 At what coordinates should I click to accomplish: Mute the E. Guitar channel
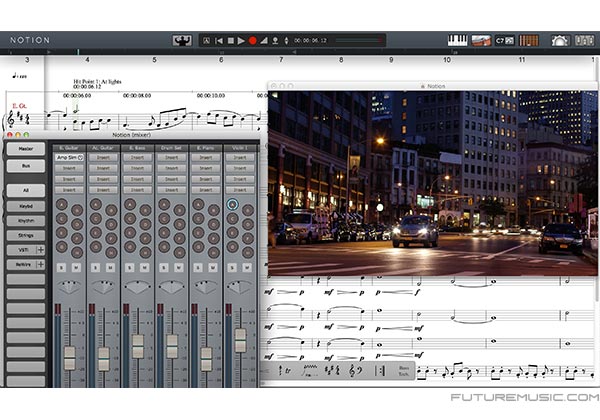click(76, 268)
